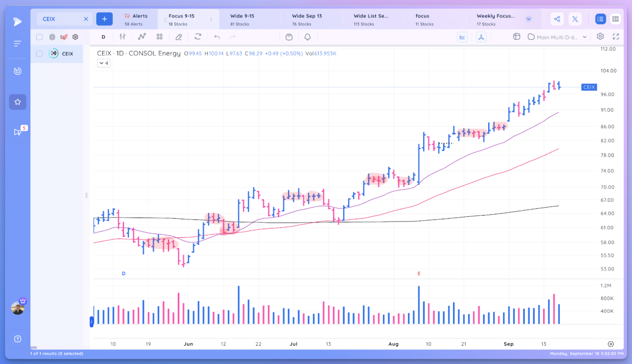Click the notification bell icon in chart toolbar
The height and width of the screenshot is (364, 632).
tap(307, 37)
